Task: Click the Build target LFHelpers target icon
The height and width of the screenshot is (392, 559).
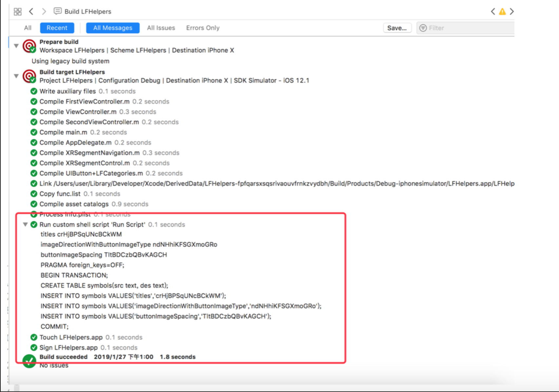Action: 29,76
